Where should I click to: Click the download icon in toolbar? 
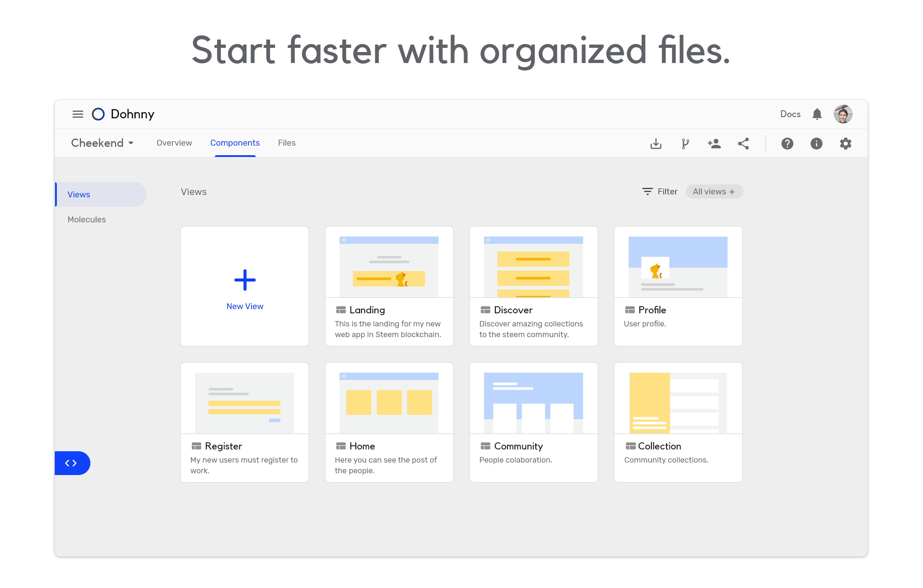coord(656,143)
